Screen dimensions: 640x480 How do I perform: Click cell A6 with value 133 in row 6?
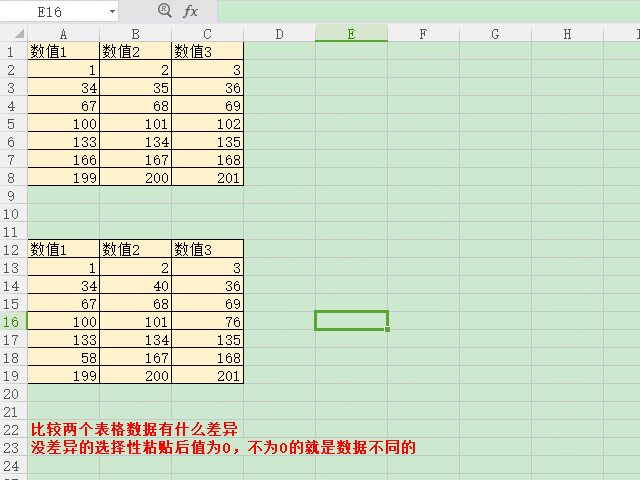click(64, 142)
